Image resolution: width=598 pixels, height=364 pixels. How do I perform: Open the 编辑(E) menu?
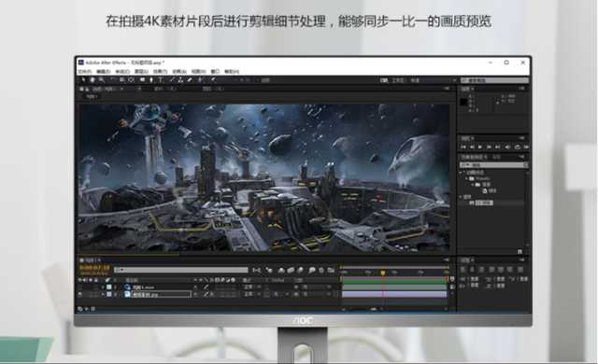point(103,72)
